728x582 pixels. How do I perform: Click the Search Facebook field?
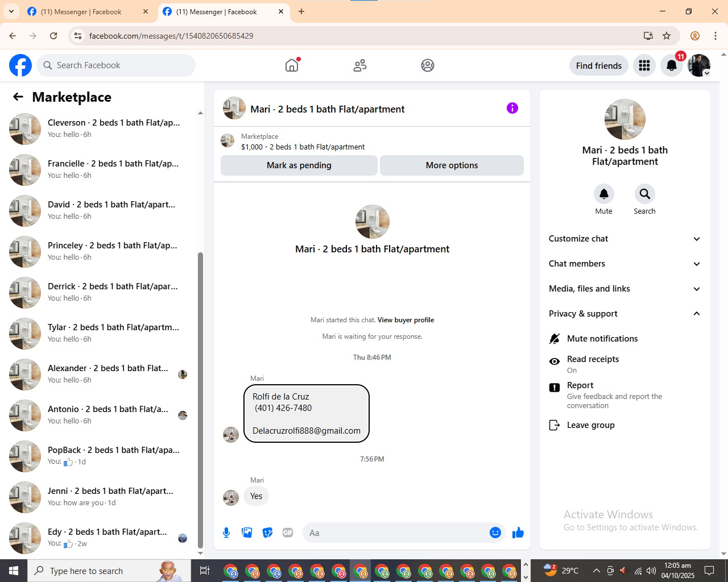click(116, 65)
